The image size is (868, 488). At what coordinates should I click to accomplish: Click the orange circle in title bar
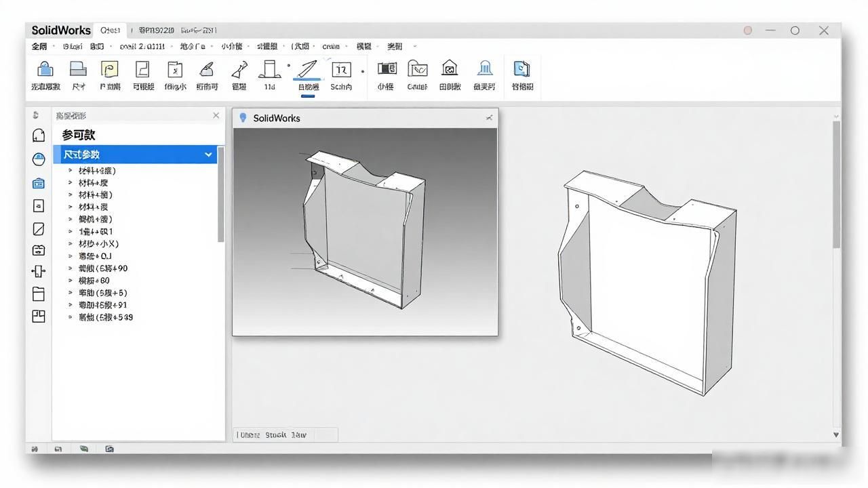coord(748,30)
